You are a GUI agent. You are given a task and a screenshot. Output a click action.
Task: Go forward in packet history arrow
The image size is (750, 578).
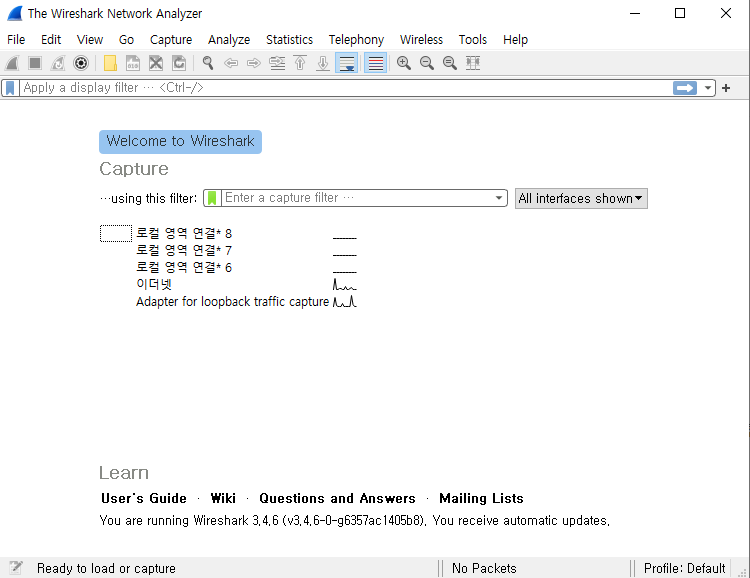254,63
